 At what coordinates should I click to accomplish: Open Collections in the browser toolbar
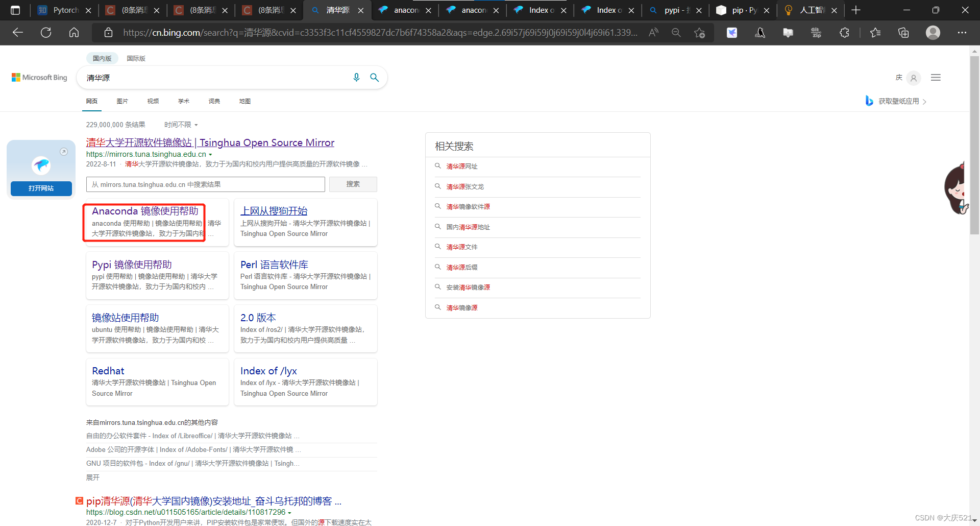903,32
